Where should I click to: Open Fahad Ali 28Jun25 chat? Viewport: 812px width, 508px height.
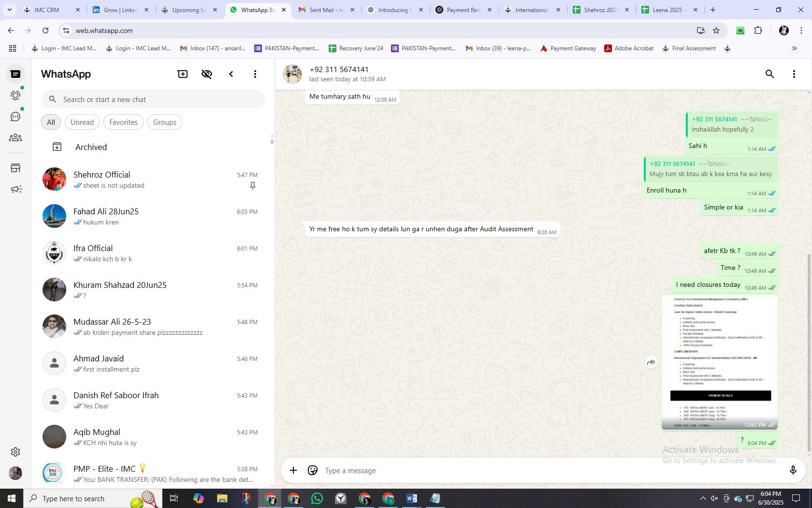pos(153,216)
